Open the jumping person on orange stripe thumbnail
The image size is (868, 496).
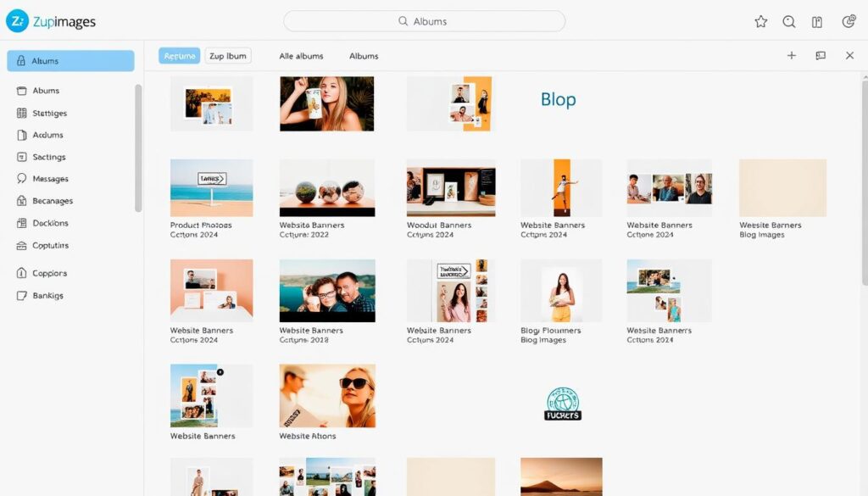pyautogui.click(x=561, y=187)
